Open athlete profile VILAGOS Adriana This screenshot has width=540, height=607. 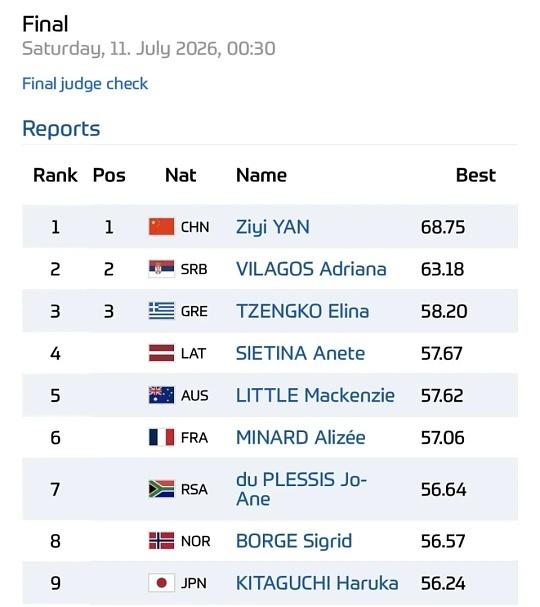pos(311,269)
